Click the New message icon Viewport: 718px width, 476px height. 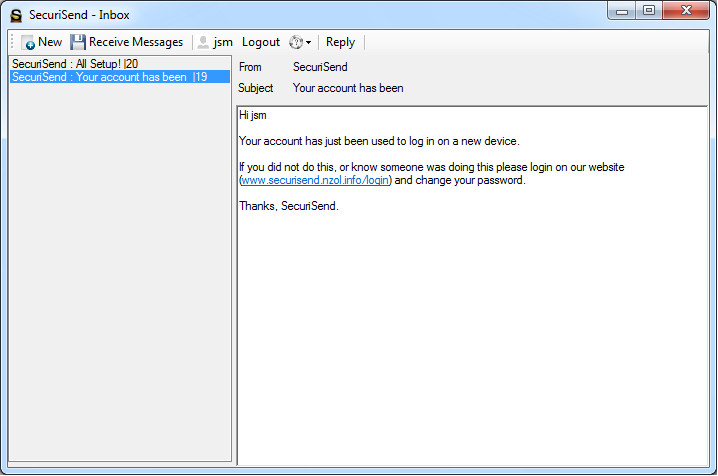[x=28, y=43]
